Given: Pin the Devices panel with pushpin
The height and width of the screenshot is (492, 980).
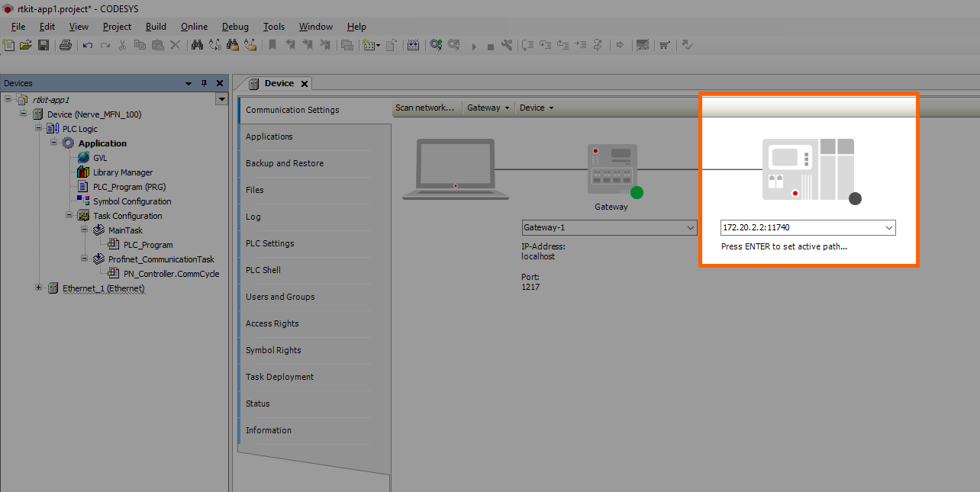Looking at the screenshot, I should click(x=204, y=83).
